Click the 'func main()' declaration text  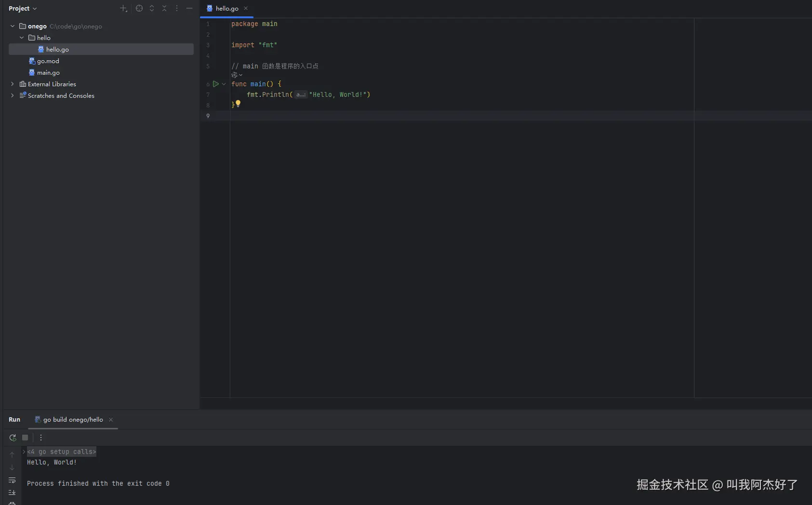pos(253,84)
